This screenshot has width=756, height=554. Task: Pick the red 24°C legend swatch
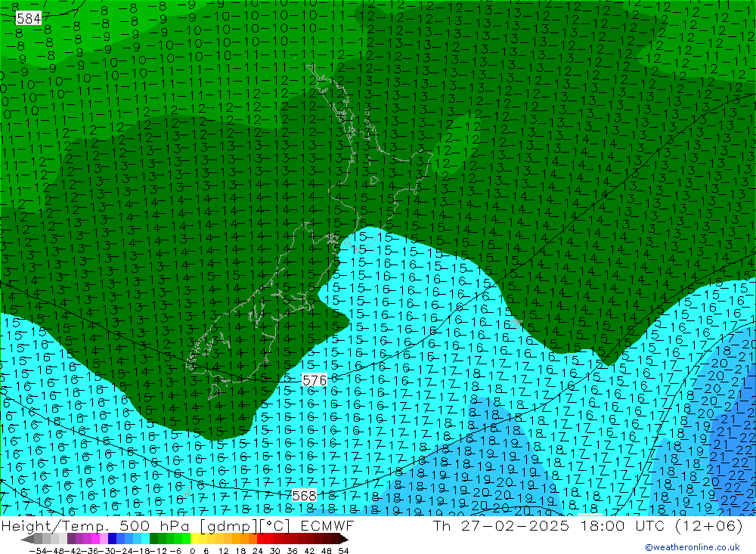pyautogui.click(x=261, y=539)
